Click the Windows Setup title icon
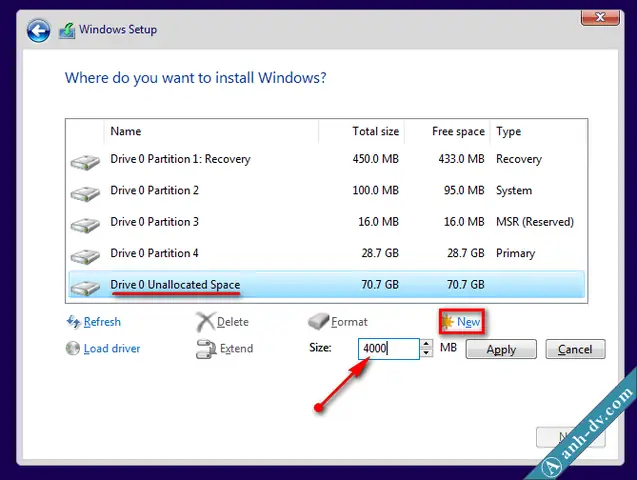The width and height of the screenshot is (637, 480). click(67, 30)
